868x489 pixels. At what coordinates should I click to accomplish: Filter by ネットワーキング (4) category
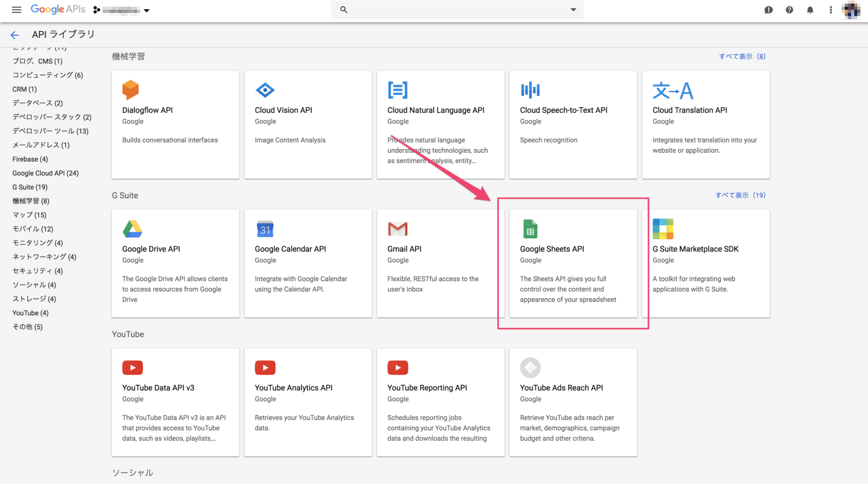click(x=44, y=257)
